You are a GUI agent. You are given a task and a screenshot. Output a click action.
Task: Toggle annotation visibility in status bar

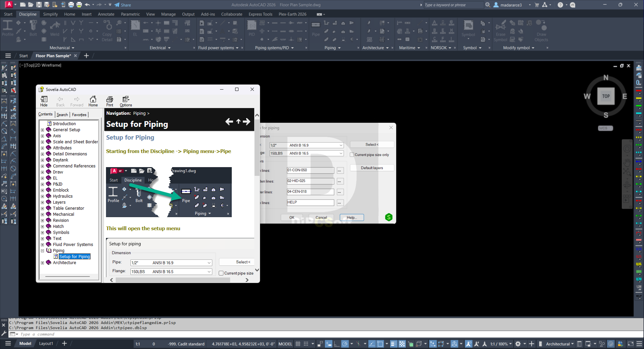[469, 344]
